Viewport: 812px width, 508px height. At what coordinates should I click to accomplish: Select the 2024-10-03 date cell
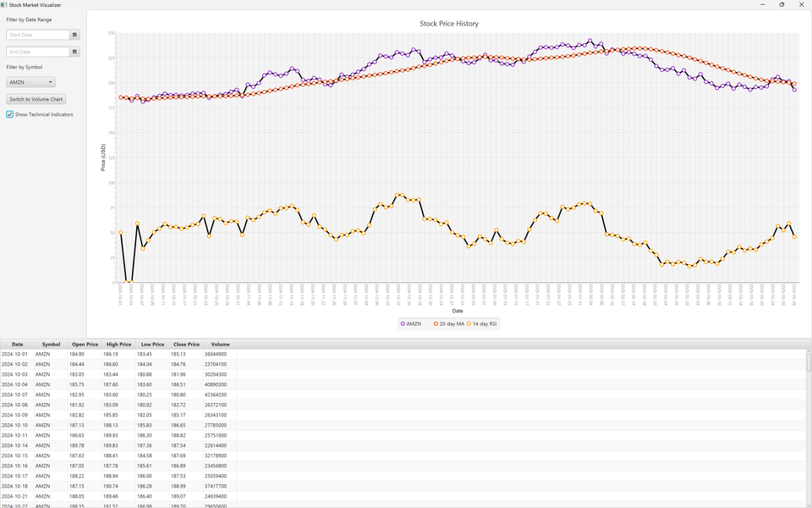pyautogui.click(x=17, y=374)
